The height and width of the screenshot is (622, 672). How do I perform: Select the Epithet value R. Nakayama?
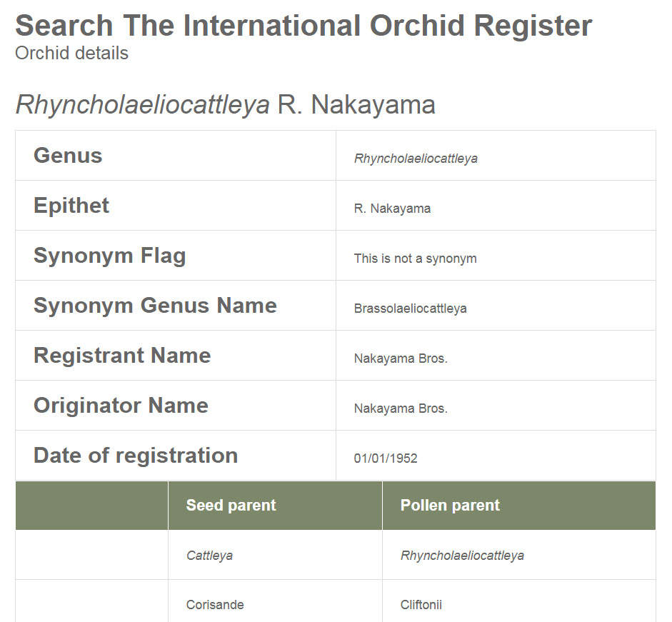click(x=392, y=209)
